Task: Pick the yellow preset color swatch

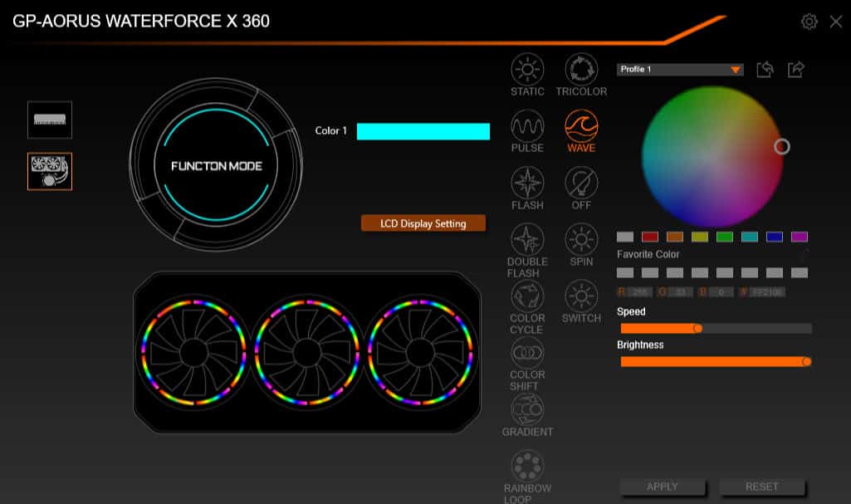Action: coord(700,237)
